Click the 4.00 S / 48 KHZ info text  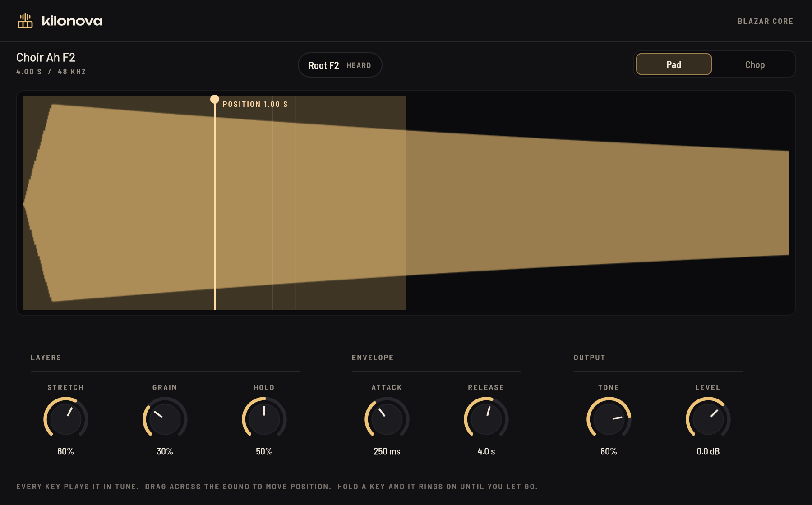[51, 72]
